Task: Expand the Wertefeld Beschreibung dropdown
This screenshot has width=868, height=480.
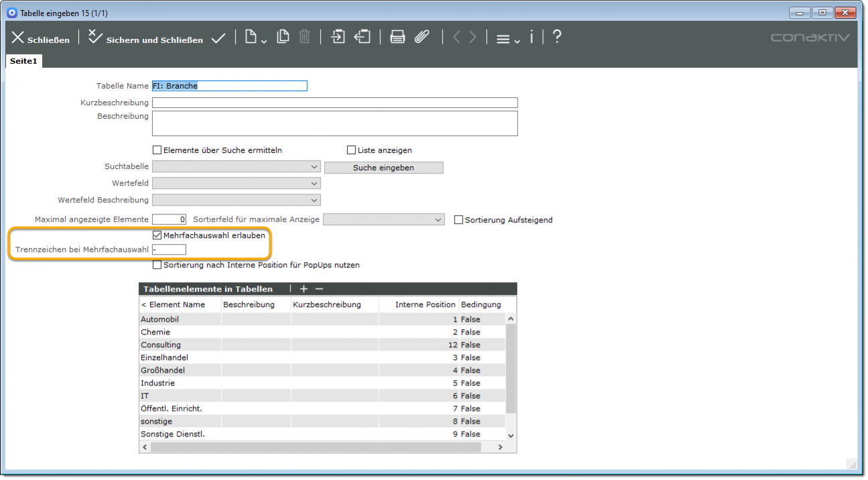Action: (x=236, y=200)
